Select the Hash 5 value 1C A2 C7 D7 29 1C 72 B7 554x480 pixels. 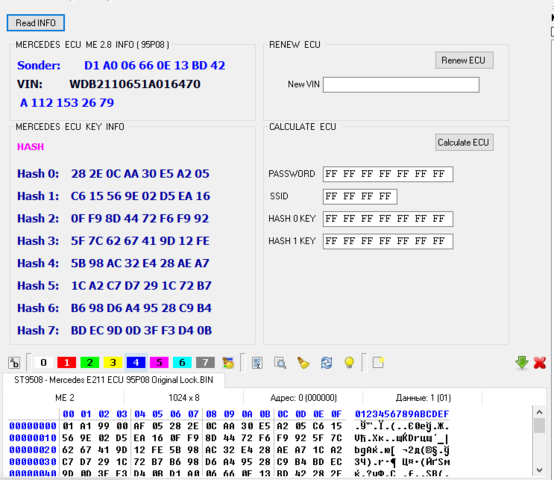(x=141, y=286)
